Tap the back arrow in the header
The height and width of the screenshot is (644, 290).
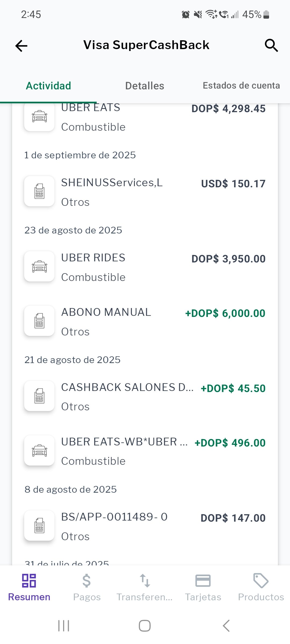(x=21, y=46)
